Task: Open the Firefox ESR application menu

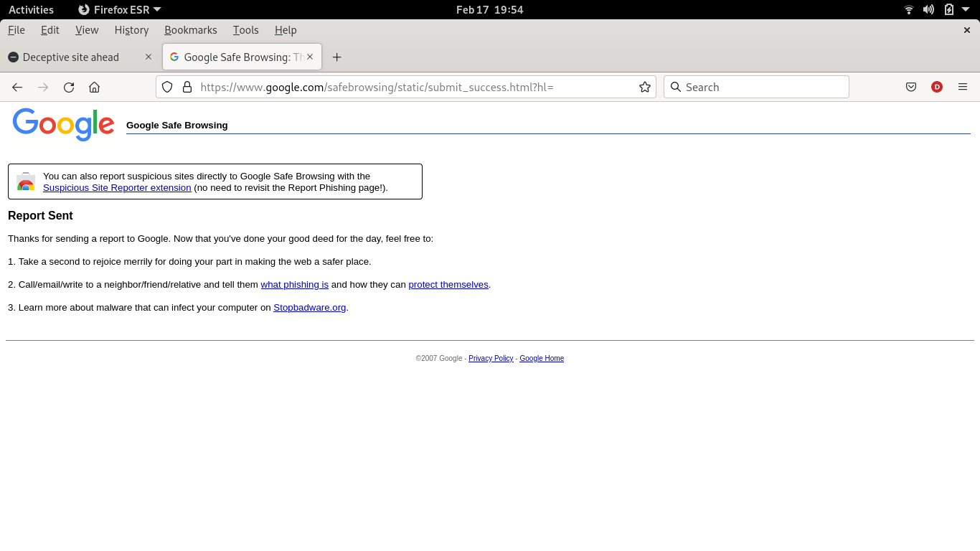Action: point(119,9)
